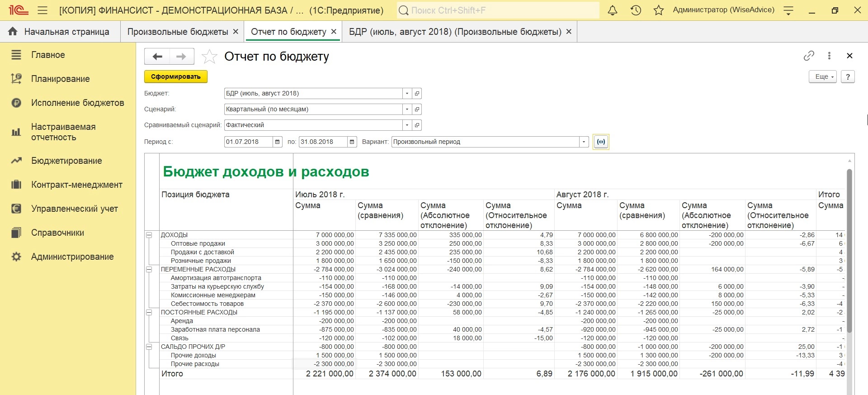Expand the Вариант period dropdown
Image resolution: width=868 pixels, height=395 pixels.
[x=584, y=142]
